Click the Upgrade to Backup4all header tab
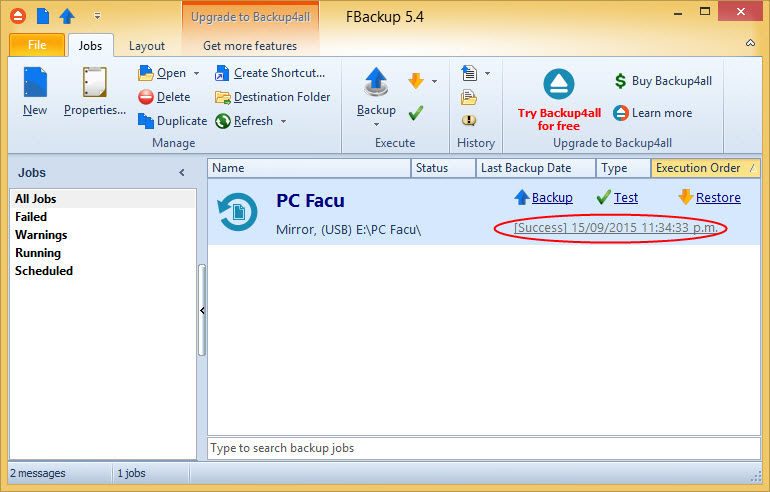The width and height of the screenshot is (770, 492). [250, 17]
